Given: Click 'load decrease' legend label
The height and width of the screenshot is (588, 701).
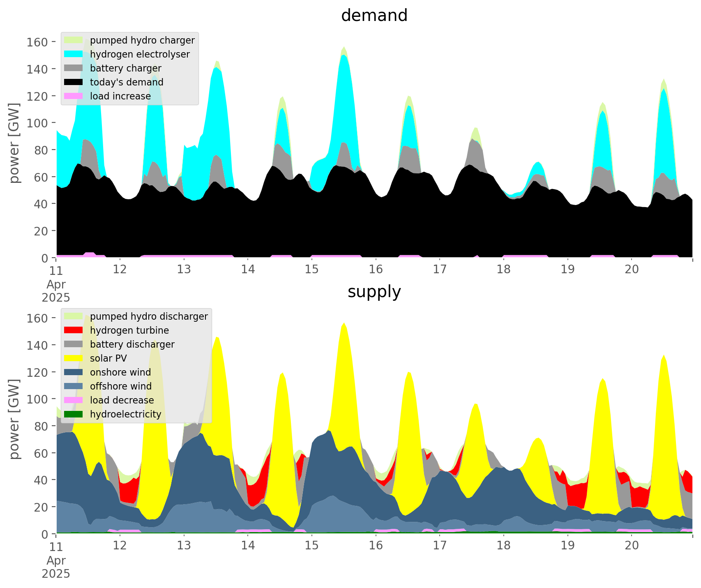Looking at the screenshot, I should click(122, 400).
